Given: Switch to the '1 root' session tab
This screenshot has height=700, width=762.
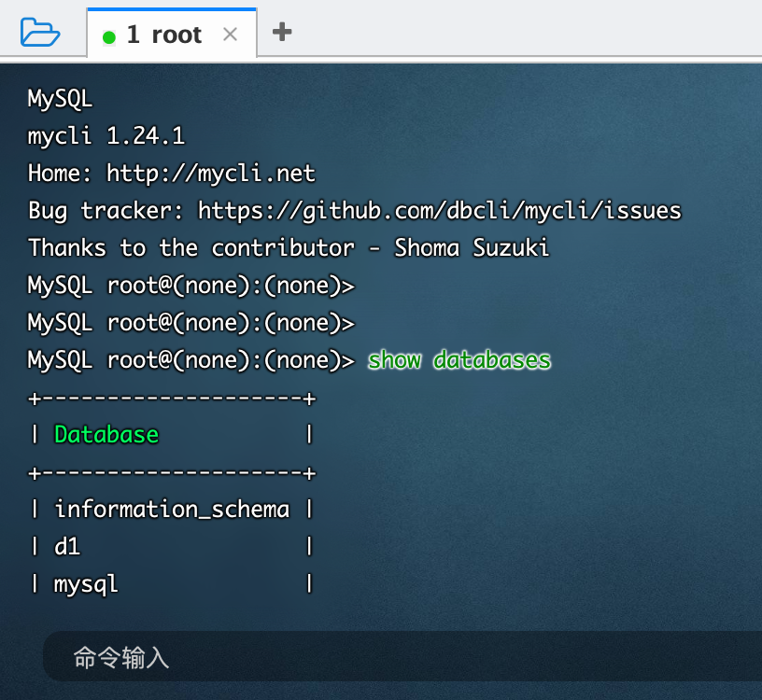Looking at the screenshot, I should click(x=172, y=34).
